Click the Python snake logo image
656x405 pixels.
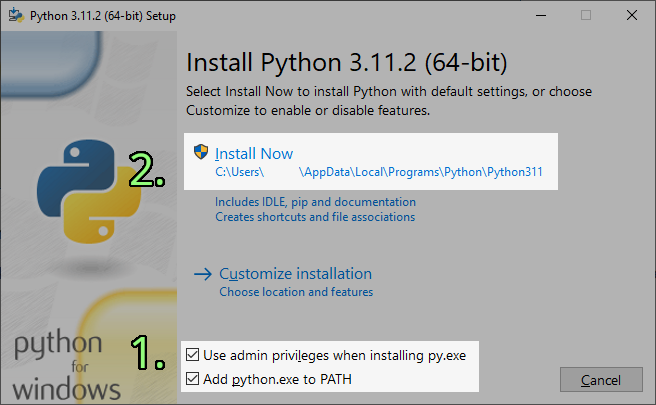(89, 191)
